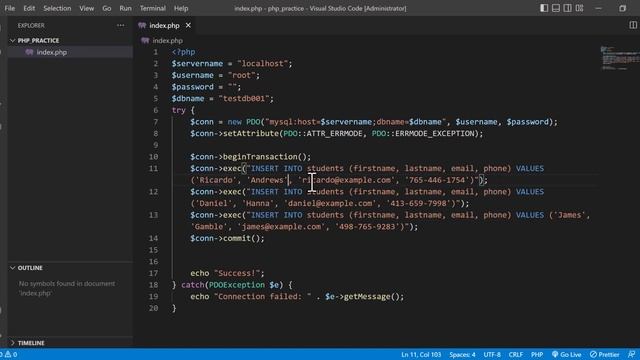Open Customize Layout icon
The height and width of the screenshot is (360, 640).
coord(580,8)
